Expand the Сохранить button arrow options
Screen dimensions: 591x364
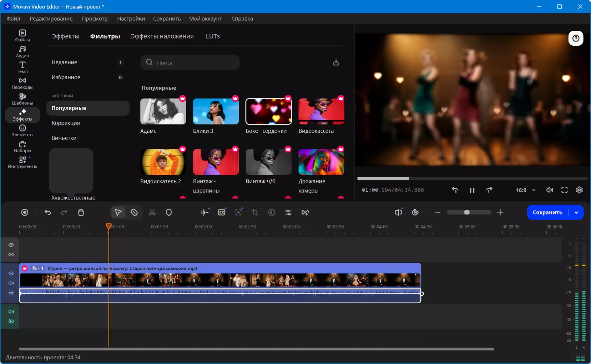point(576,212)
